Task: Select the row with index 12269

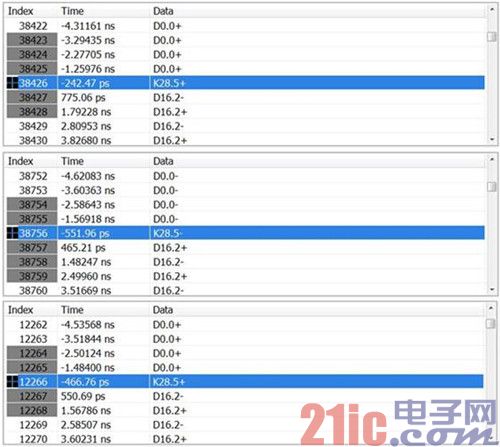Action: tap(245, 425)
